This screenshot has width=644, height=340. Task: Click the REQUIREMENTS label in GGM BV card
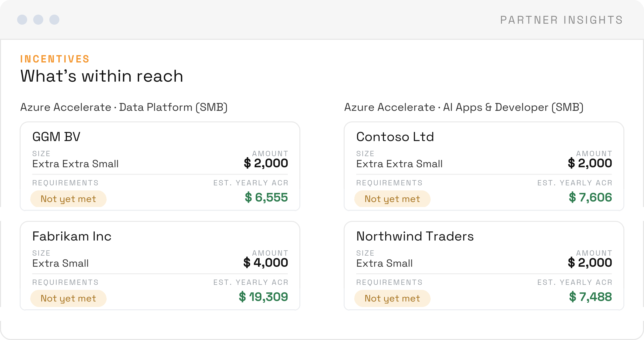tap(65, 183)
